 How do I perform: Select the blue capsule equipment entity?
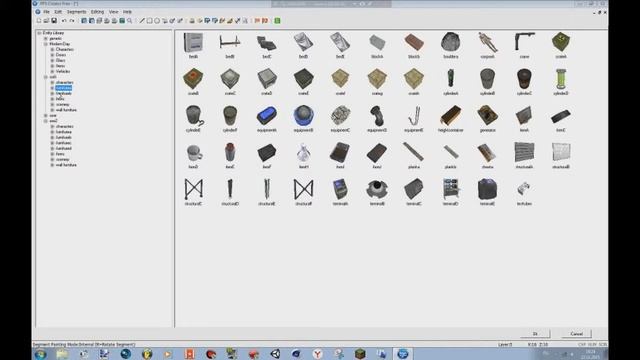267,116
